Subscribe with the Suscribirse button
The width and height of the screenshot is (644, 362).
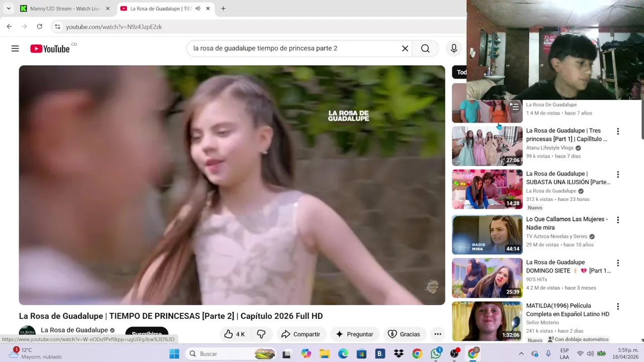(146, 334)
